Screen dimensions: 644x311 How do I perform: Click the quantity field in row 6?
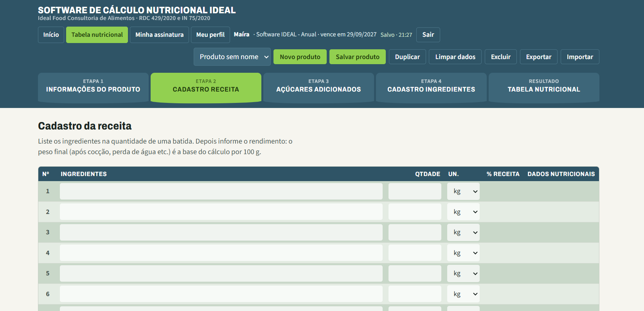415,294
